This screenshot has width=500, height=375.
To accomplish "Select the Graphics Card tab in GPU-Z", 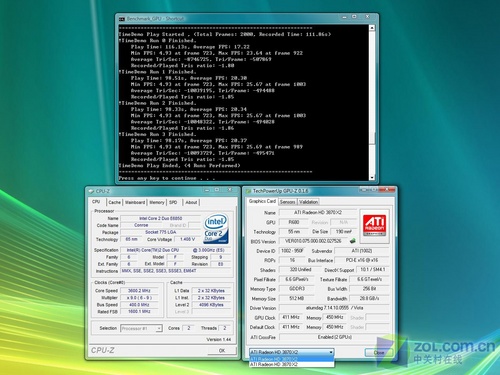I will (262, 201).
